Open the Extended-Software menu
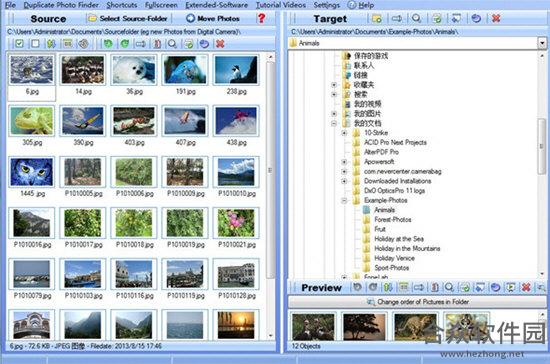 tap(216, 5)
